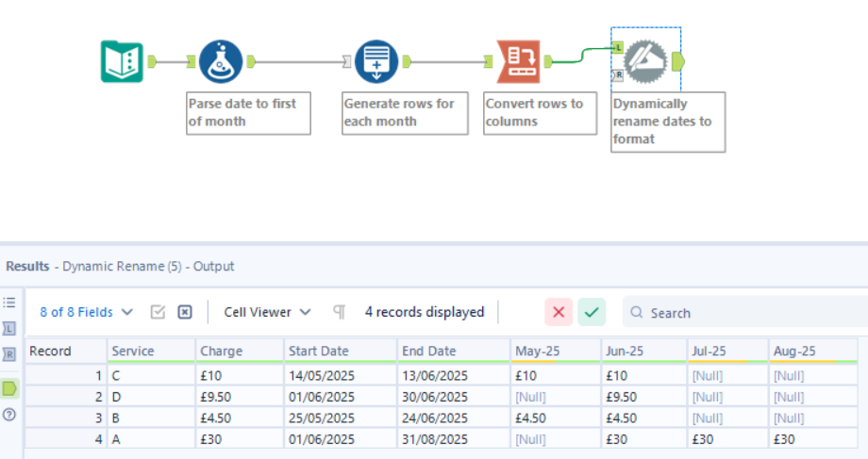Show R input anchor results

click(9, 354)
